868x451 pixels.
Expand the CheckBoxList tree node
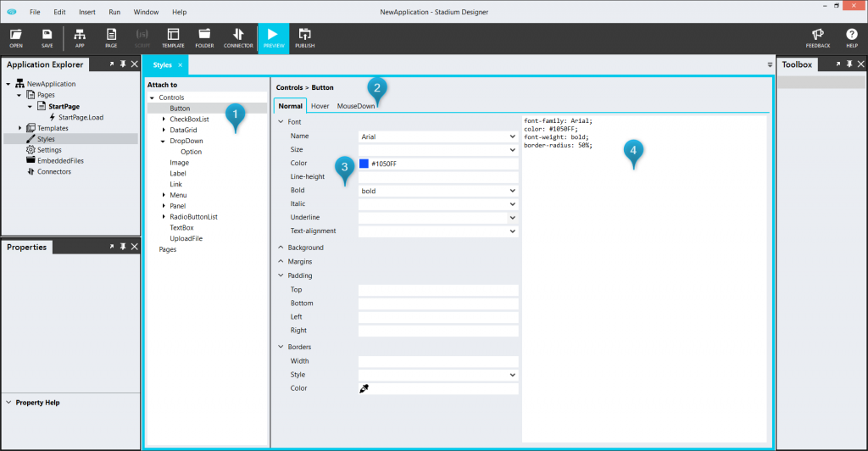click(x=162, y=120)
